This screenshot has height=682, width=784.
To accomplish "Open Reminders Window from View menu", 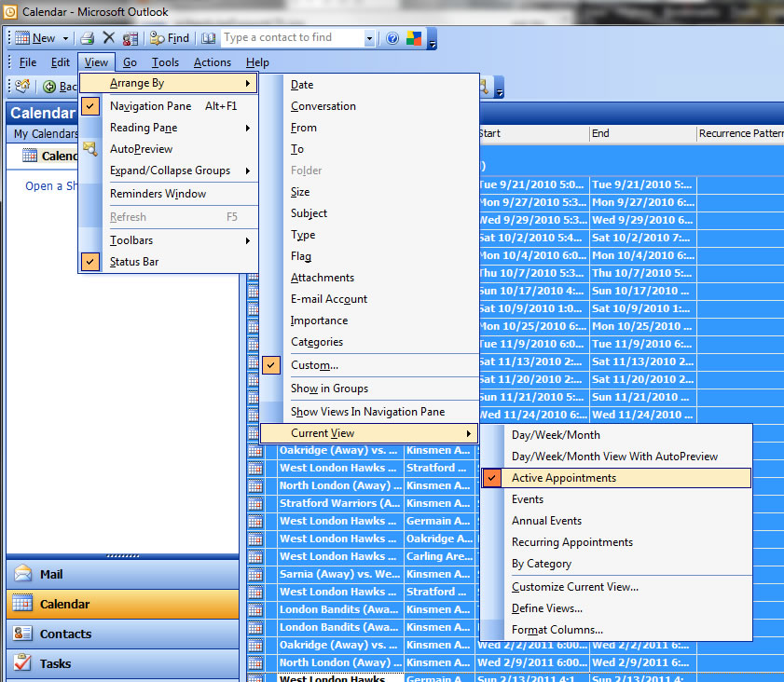I will tap(169, 194).
